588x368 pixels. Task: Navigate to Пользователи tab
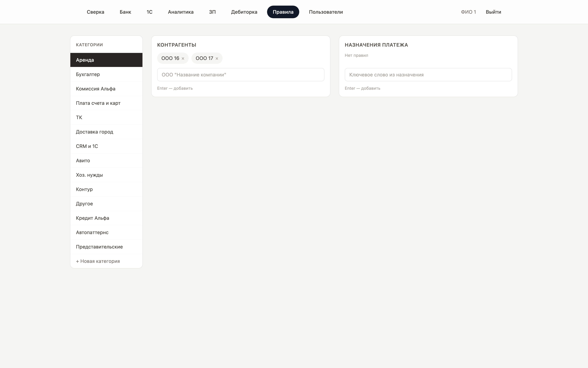tap(326, 12)
